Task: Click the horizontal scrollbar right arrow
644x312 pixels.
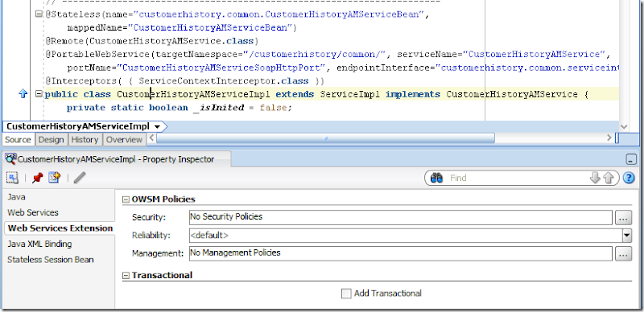Action: 609,138
